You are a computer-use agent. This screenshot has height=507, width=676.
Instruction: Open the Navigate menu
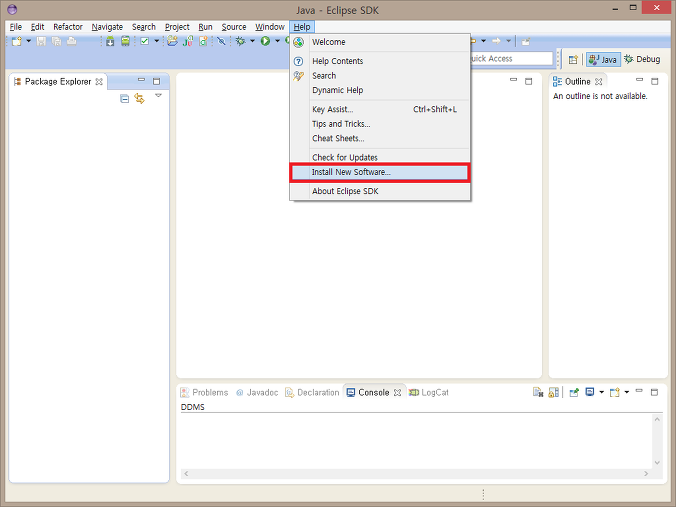point(107,27)
